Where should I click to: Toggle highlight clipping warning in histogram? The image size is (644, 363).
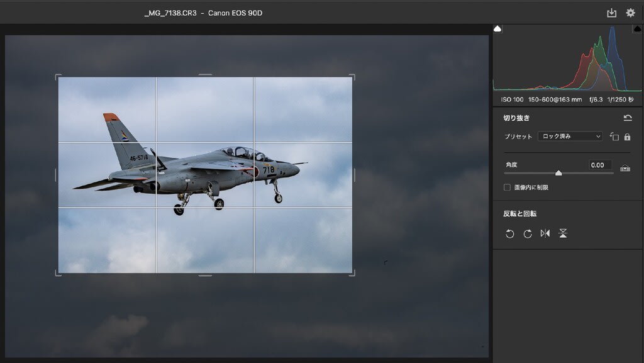(638, 29)
